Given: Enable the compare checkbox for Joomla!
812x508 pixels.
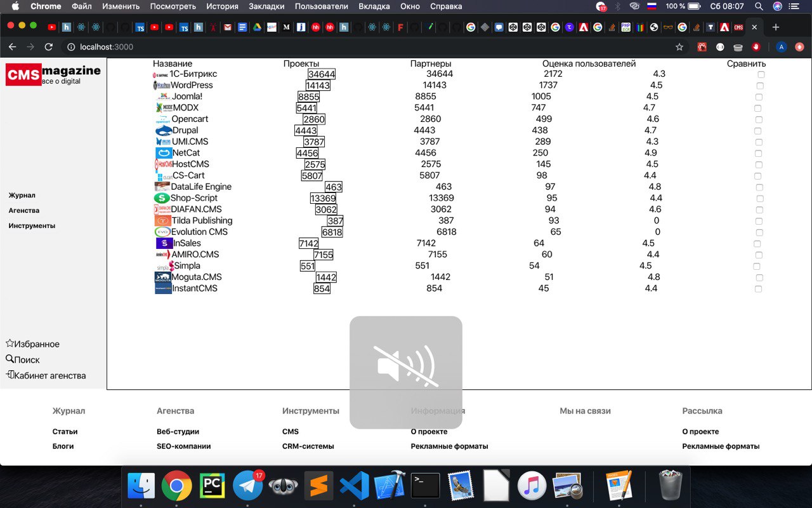Looking at the screenshot, I should [x=759, y=97].
